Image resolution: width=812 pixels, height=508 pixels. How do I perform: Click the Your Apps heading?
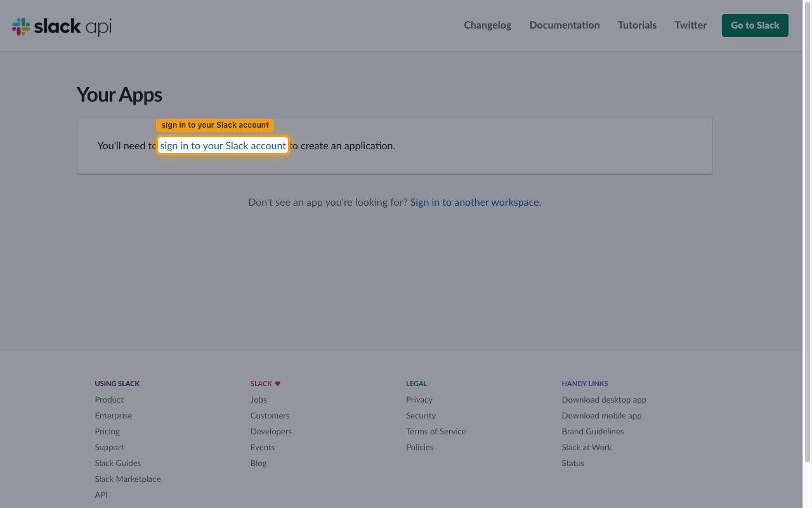coord(119,95)
